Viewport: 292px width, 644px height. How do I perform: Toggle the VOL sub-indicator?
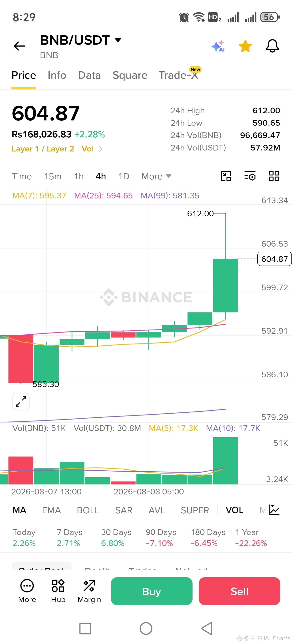tap(235, 510)
